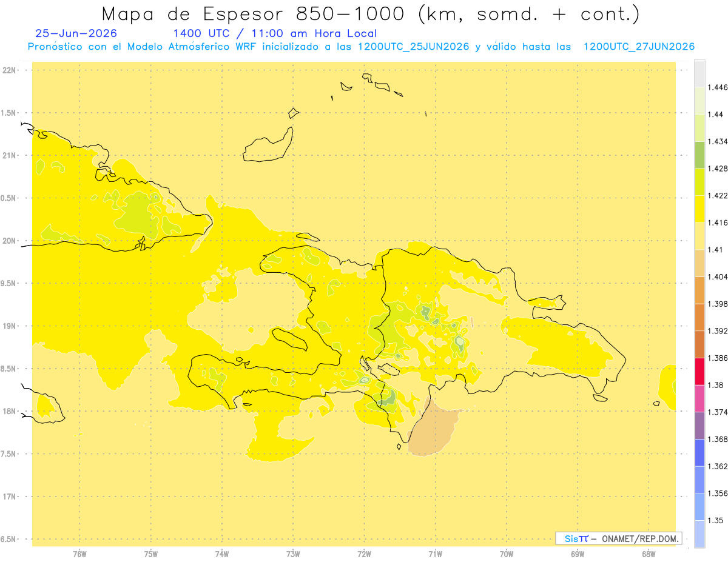The image size is (728, 562).
Task: Click the legend value '1.416'
Action: coord(718,222)
